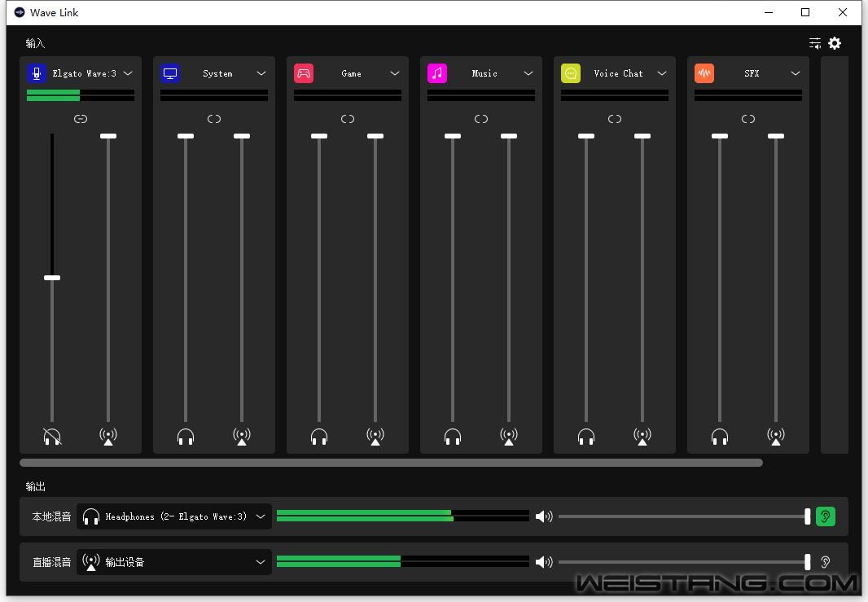868x602 pixels.
Task: Expand the Elgato Wave:3 channel dropdown arrow
Action: 128,73
